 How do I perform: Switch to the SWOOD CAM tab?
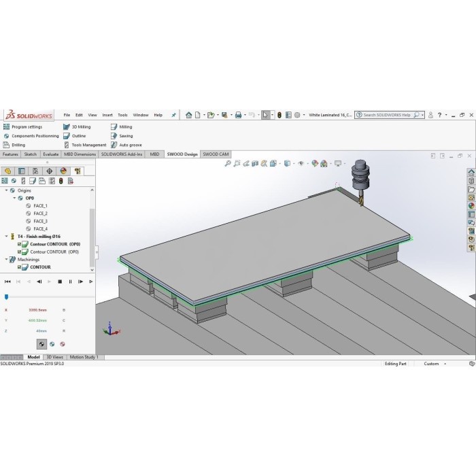point(216,154)
